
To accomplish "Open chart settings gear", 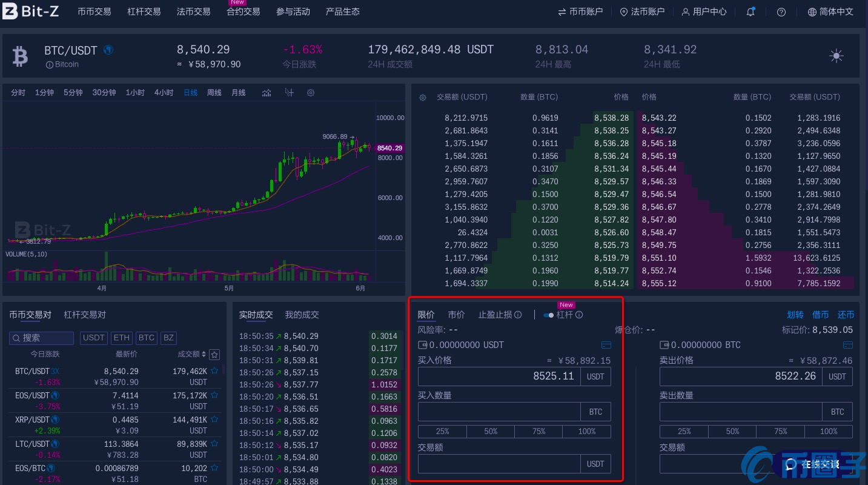I will tap(311, 93).
